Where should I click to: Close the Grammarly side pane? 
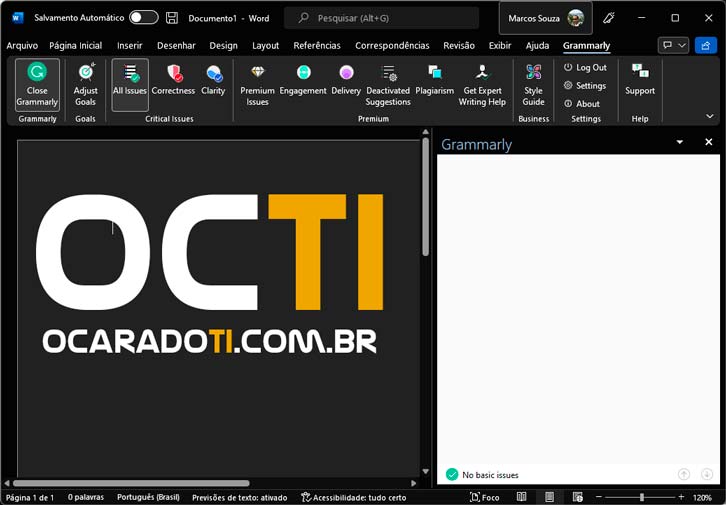(708, 142)
